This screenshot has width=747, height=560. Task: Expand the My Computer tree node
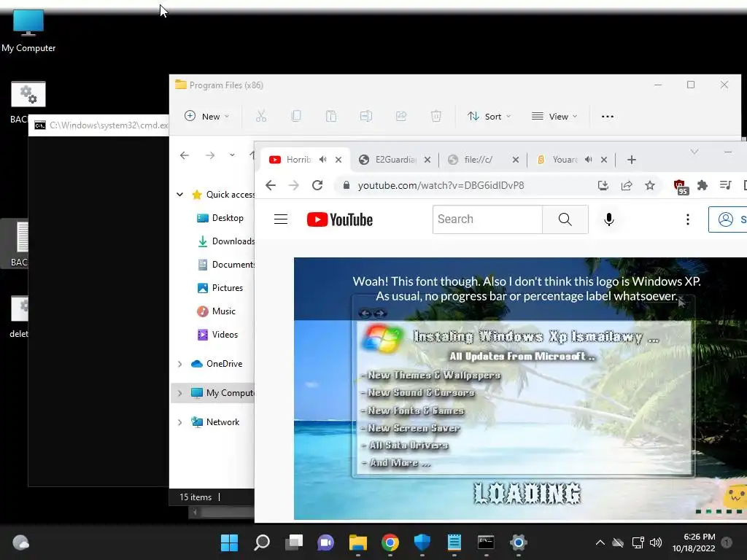tap(179, 393)
